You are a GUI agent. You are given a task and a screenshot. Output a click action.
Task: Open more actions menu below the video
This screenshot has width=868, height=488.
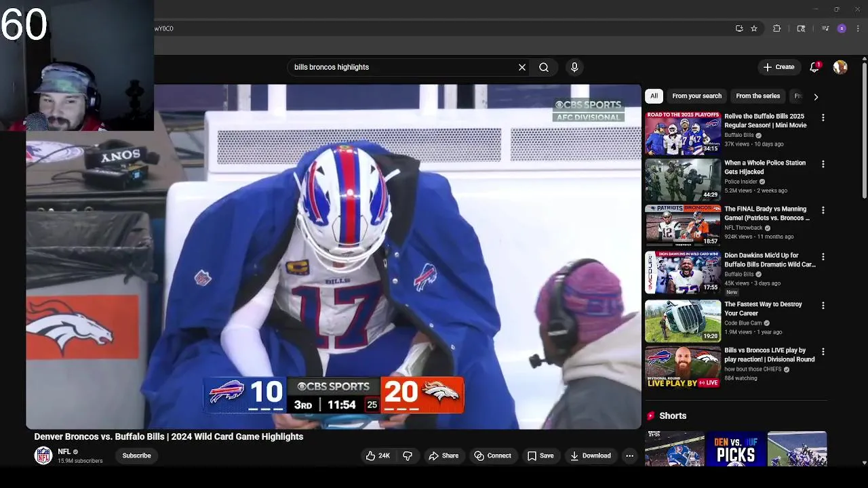coord(629,455)
